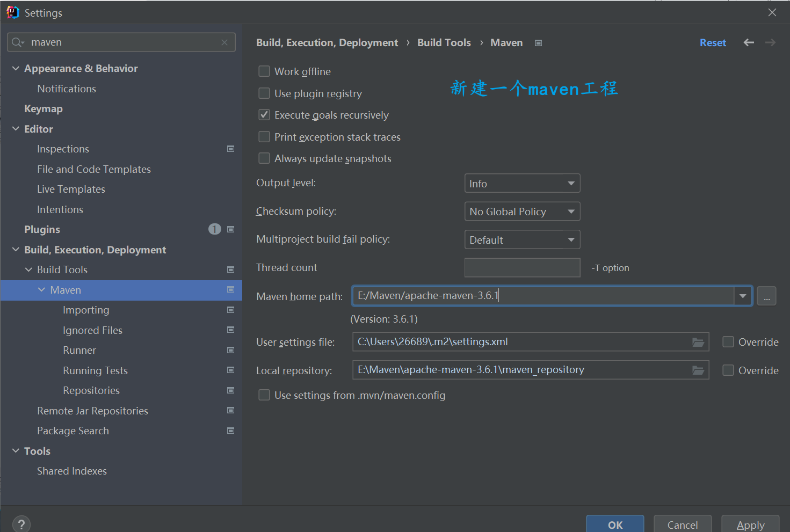The width and height of the screenshot is (790, 532).
Task: Click project icon beside Runner
Action: [230, 350]
